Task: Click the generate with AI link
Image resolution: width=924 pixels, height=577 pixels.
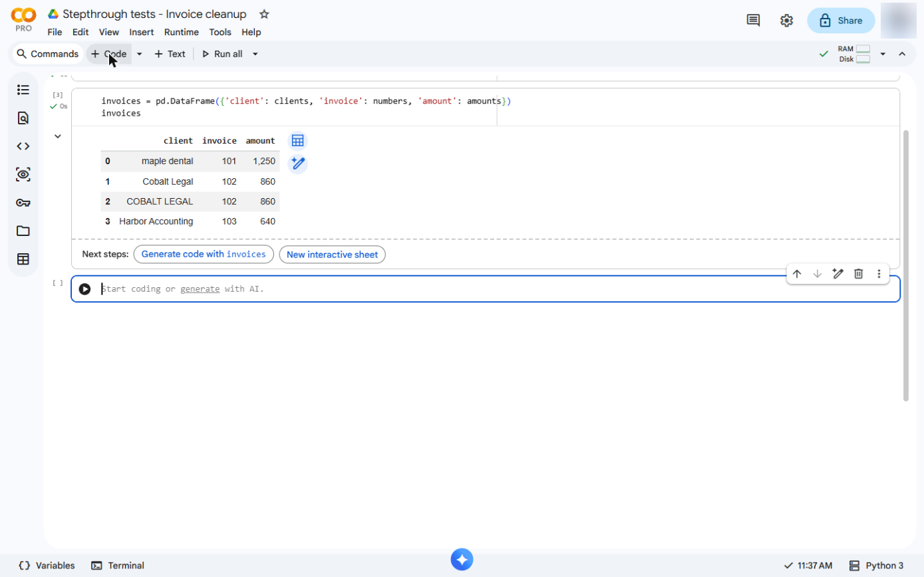Action: 200,289
